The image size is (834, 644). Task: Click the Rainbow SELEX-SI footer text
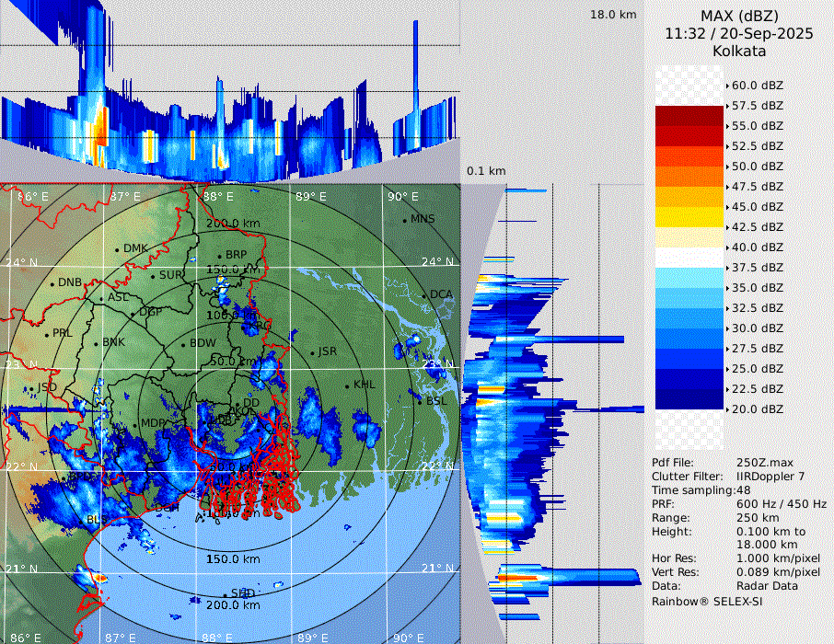[x=707, y=601]
